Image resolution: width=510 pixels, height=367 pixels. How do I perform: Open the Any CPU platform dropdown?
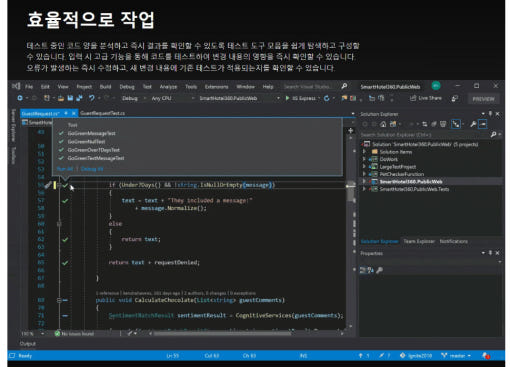pyautogui.click(x=173, y=98)
